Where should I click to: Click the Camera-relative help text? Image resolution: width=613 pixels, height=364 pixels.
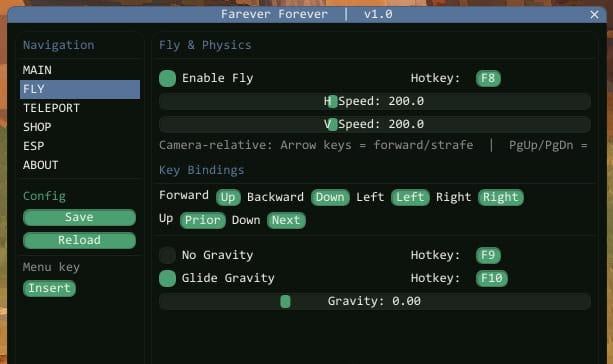pos(373,145)
